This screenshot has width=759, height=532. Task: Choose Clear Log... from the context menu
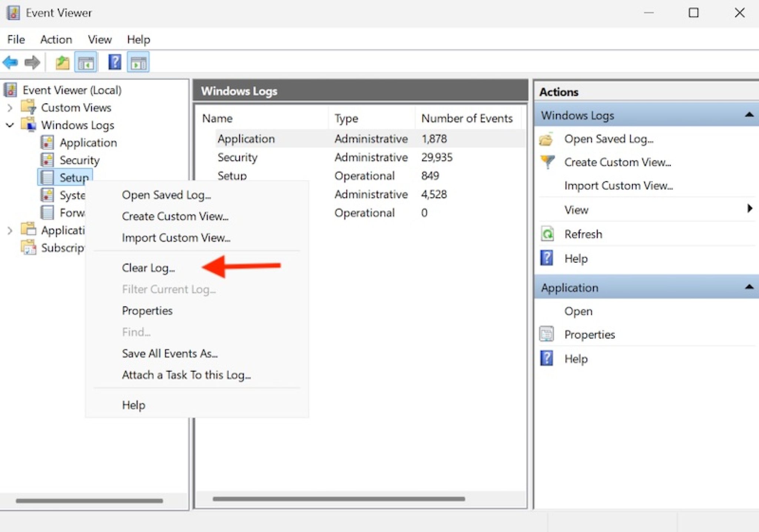point(148,268)
